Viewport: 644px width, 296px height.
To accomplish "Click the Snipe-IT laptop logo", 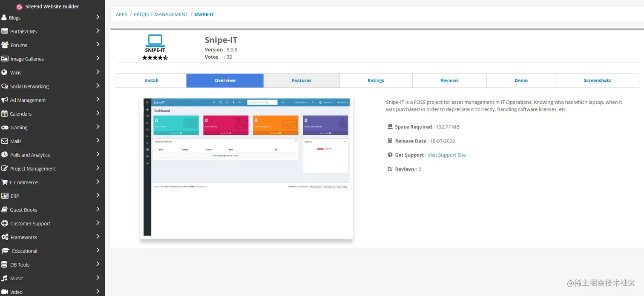I will tap(155, 43).
